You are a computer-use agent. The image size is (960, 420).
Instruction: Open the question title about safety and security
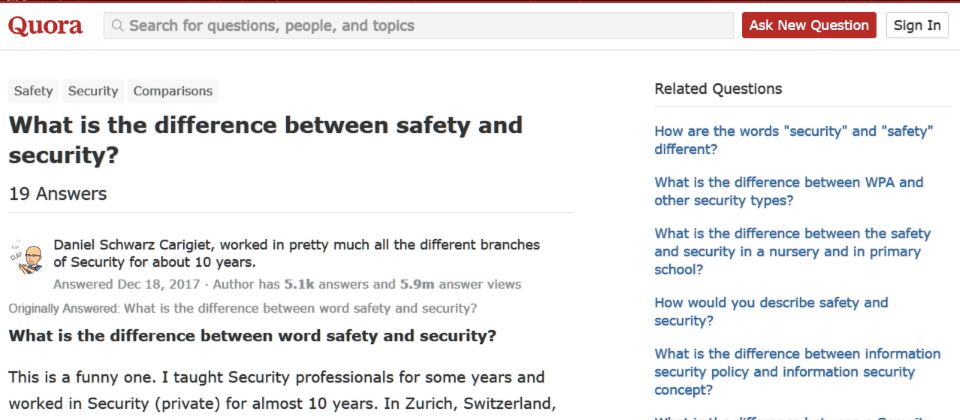click(x=266, y=140)
